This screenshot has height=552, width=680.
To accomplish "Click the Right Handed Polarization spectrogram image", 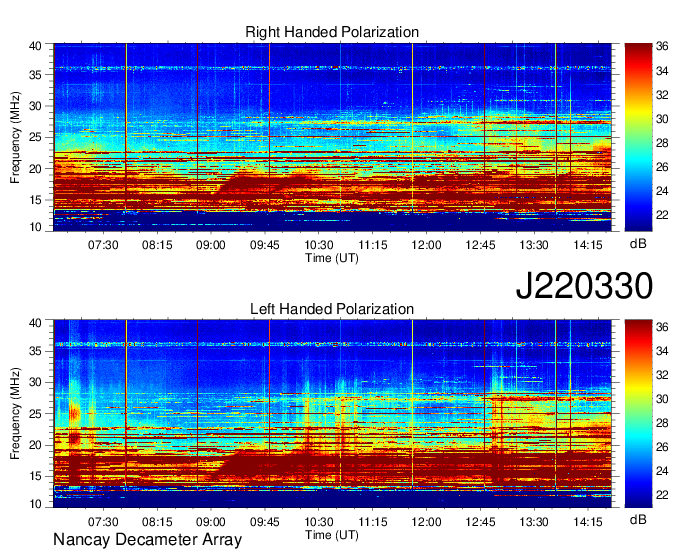I will [x=332, y=137].
